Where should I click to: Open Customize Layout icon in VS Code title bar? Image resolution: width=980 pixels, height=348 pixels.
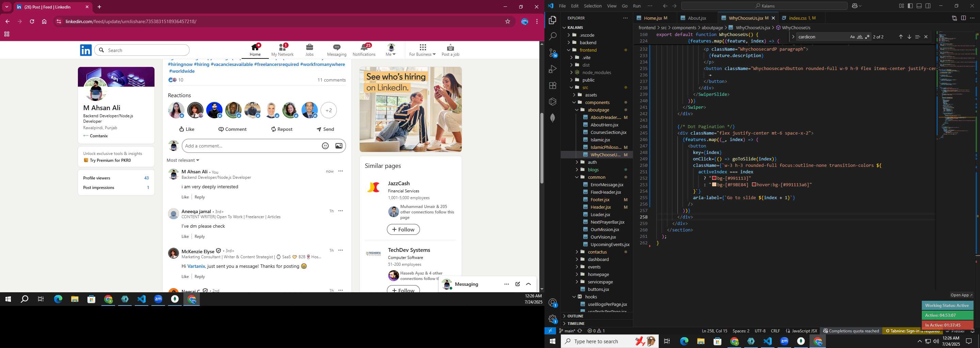pyautogui.click(x=901, y=6)
